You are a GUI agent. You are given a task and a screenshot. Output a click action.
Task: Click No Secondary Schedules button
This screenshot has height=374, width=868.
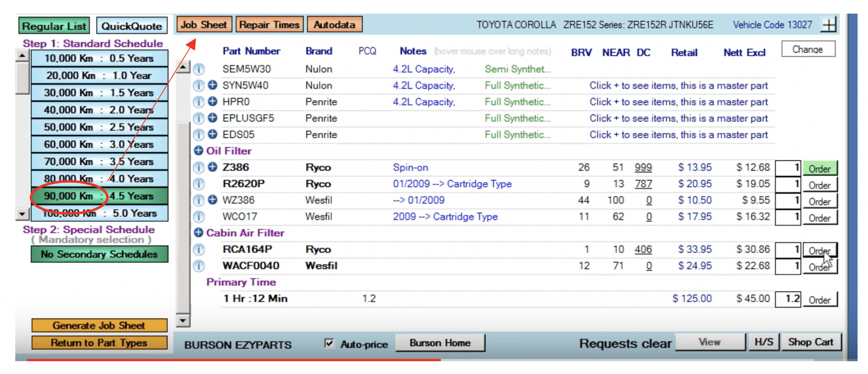pyautogui.click(x=99, y=254)
